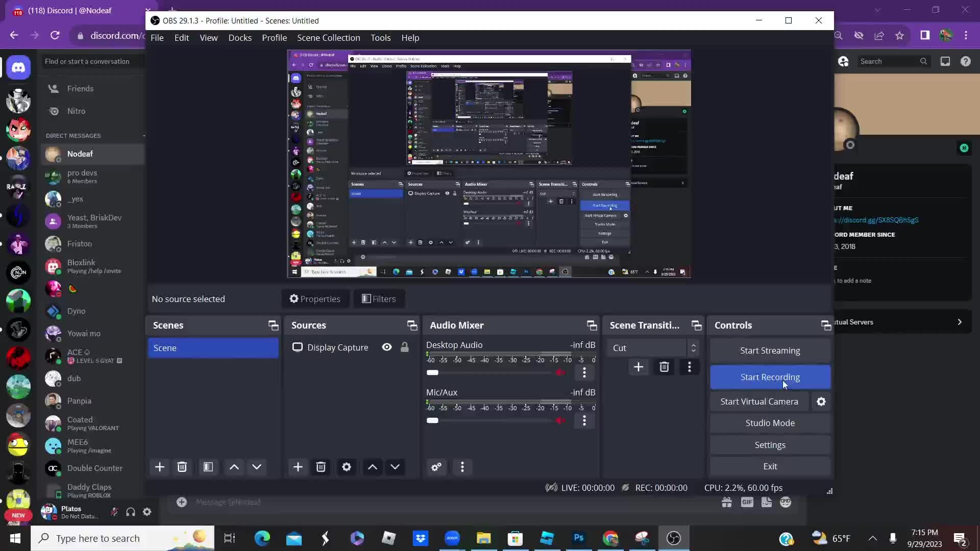Click virtual camera settings gear icon
Screen dimensions: 980x551
click(821, 402)
